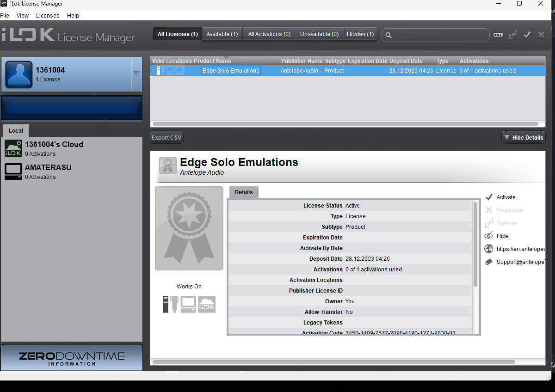
Task: Click the transfer license icon in top toolbar
Action: (512, 35)
